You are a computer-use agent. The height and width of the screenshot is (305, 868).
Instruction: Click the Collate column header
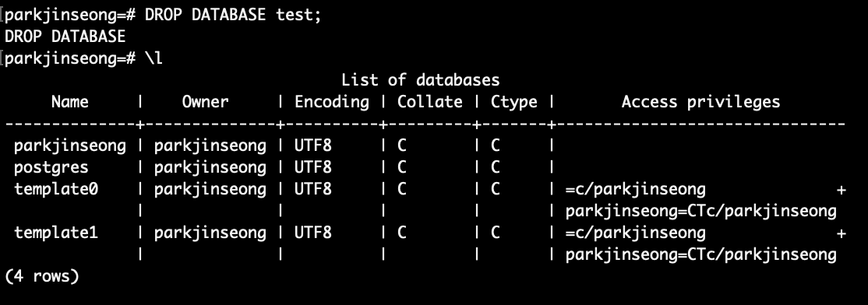pos(429,102)
